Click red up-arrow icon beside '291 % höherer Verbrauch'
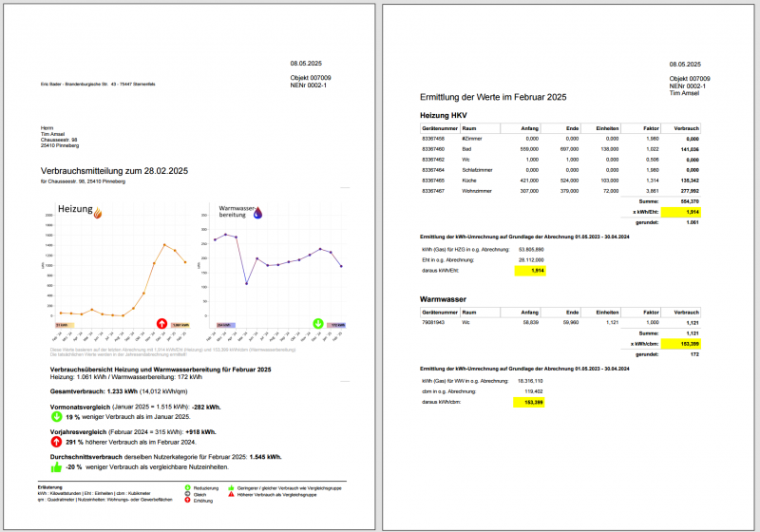760x532 pixels. (x=56, y=442)
